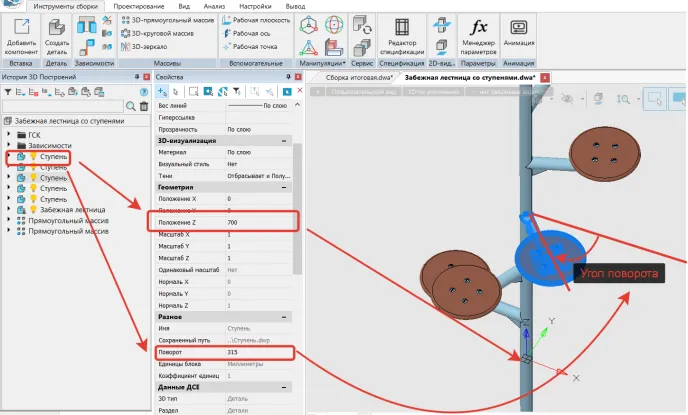Click the Положение X value field
688x415 pixels.
click(x=259, y=199)
